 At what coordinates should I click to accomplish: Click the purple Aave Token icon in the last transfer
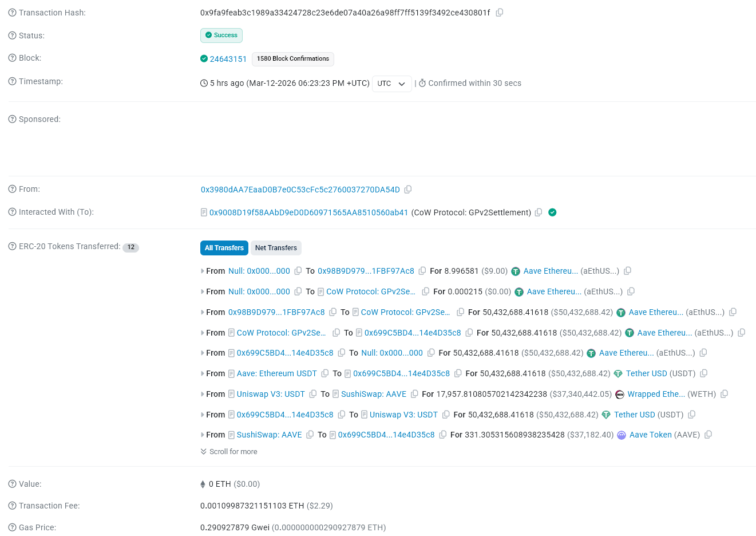(x=622, y=435)
